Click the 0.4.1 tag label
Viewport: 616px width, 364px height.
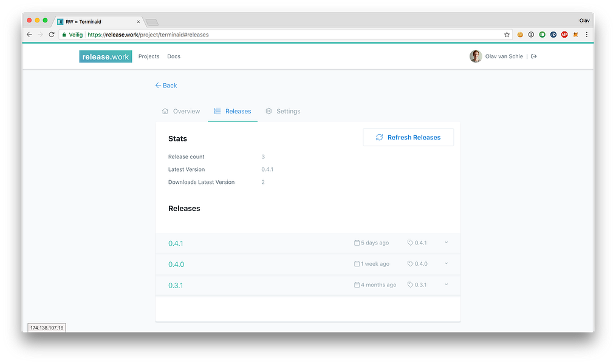tap(417, 243)
